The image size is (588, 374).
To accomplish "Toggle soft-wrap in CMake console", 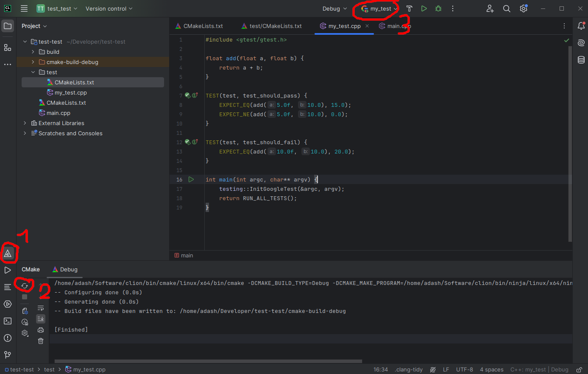I will [x=41, y=308].
